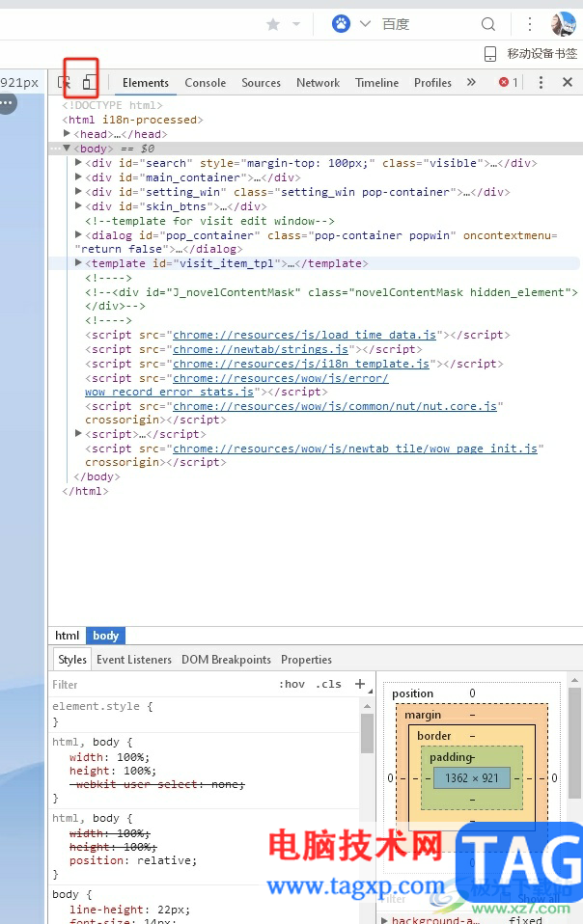Screen dimensions: 583x924
Task: Expand the pop_container dialog node
Action: pos(78,235)
